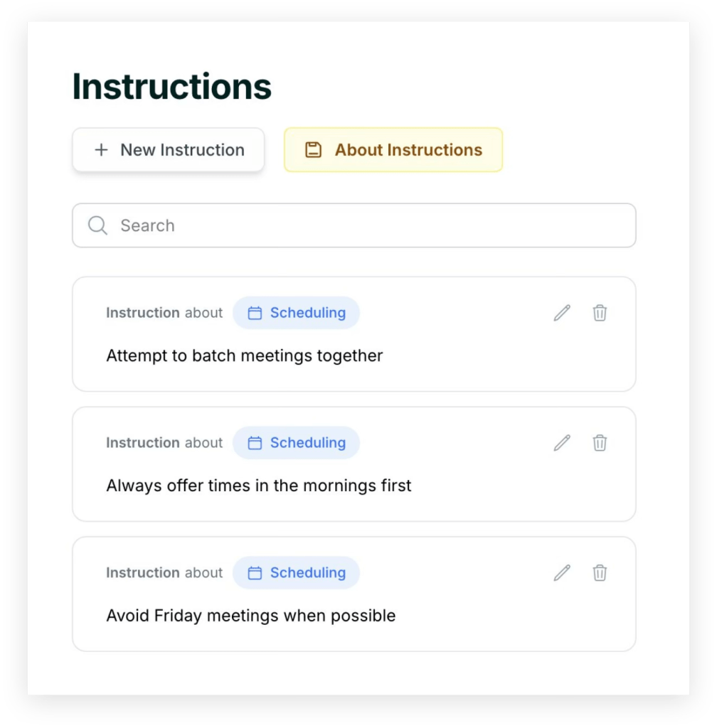Click Scheduling tag on batch meetings card
The width and height of the screenshot is (717, 728).
pyautogui.click(x=297, y=313)
